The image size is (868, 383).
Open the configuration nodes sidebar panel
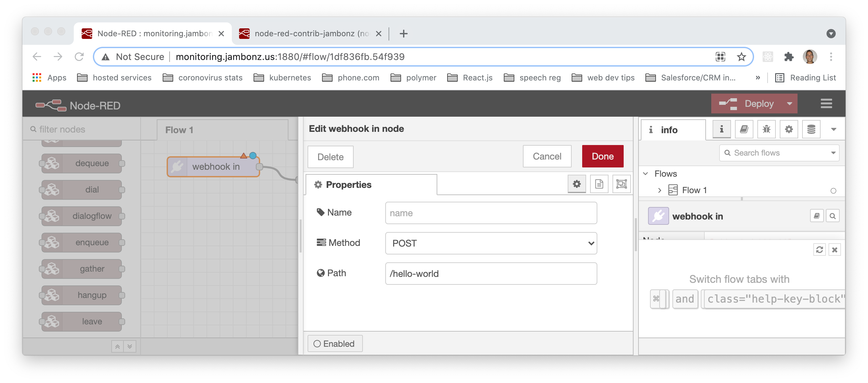click(x=789, y=129)
